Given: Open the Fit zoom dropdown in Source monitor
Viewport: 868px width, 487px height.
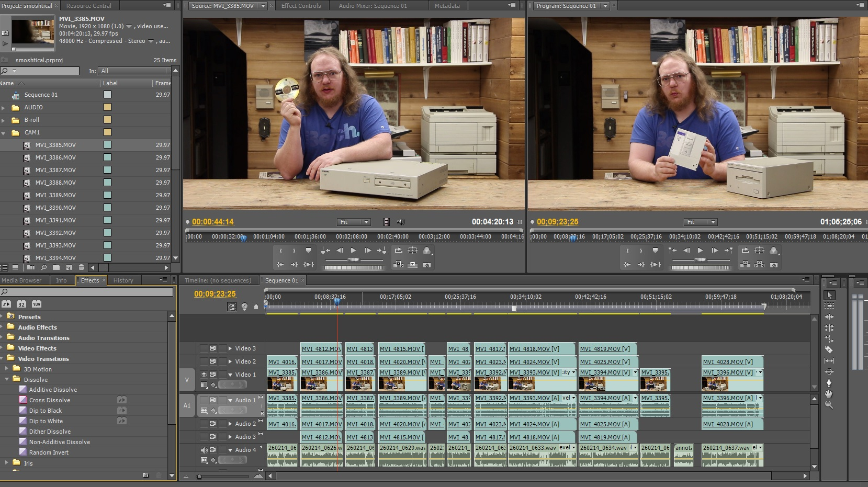Looking at the screenshot, I should 354,222.
